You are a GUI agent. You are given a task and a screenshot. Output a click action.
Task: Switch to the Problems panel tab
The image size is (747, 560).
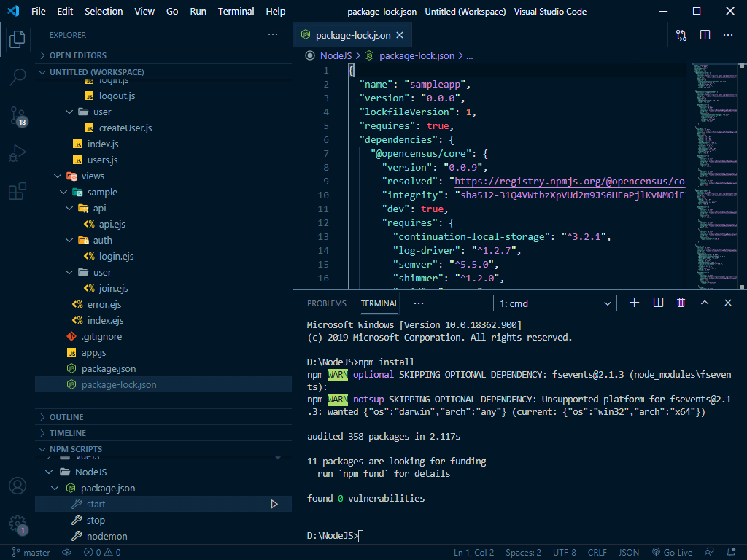tap(327, 303)
